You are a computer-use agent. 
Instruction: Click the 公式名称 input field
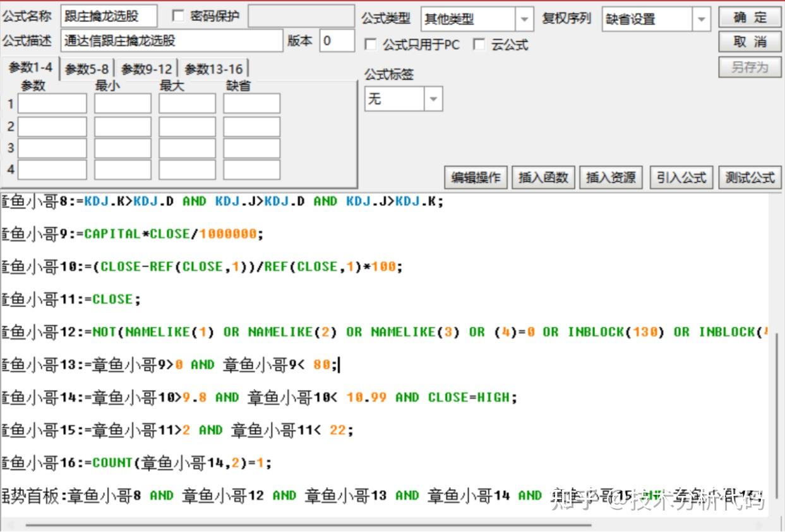coord(109,17)
